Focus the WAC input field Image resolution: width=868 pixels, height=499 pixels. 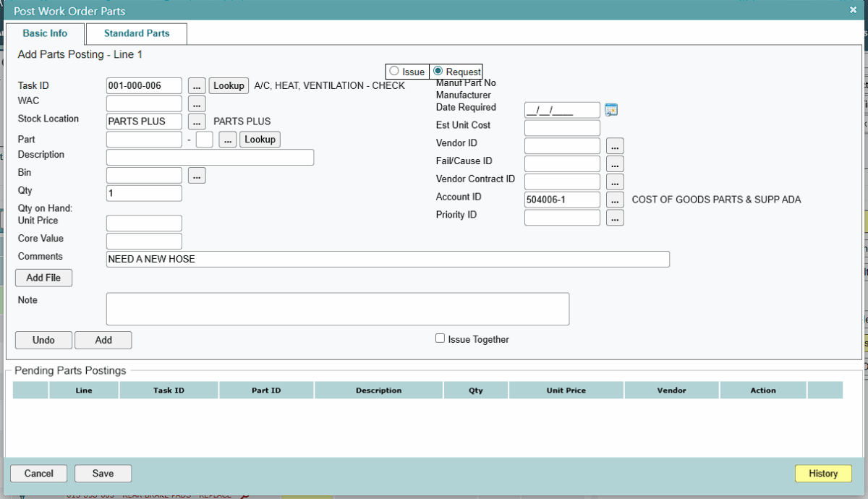point(144,103)
